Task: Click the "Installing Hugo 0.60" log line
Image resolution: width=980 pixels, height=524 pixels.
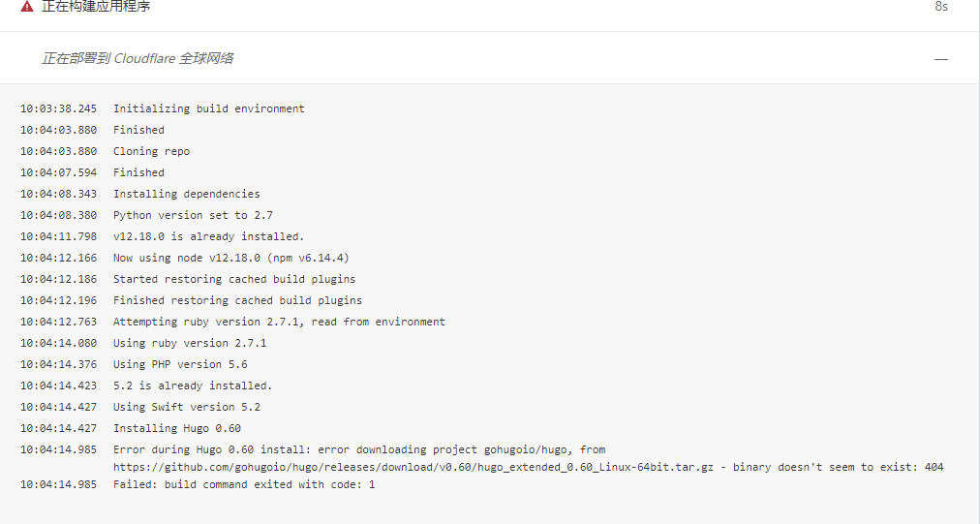Action: [176, 428]
